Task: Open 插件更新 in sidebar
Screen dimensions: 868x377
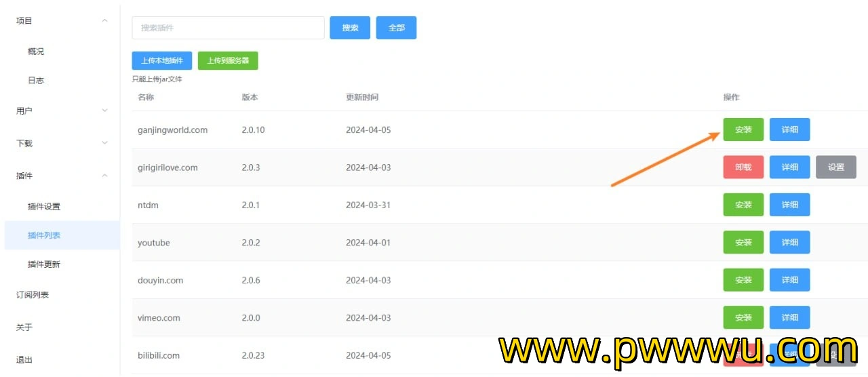Action: point(44,264)
